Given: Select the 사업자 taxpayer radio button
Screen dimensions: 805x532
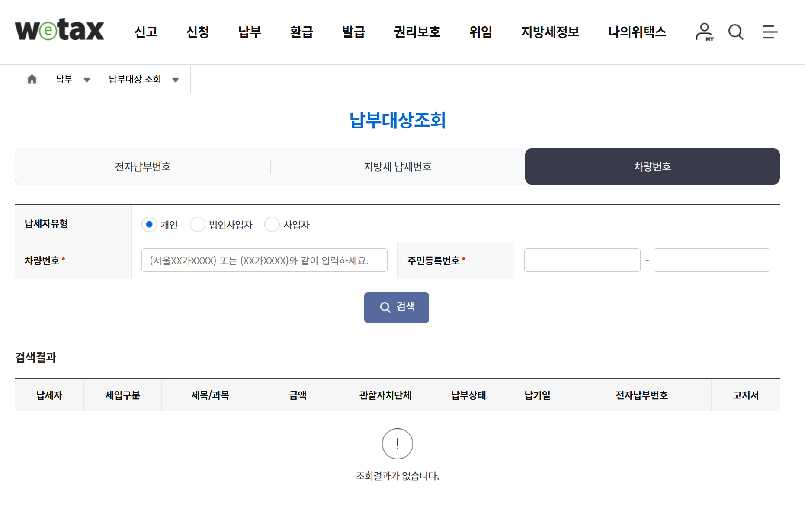Looking at the screenshot, I should click(x=272, y=224).
